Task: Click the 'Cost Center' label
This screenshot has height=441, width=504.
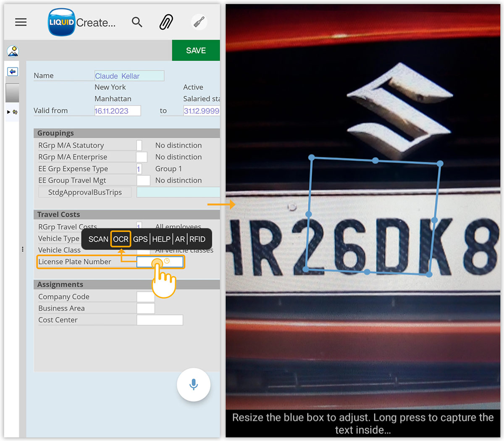Action: tap(58, 320)
